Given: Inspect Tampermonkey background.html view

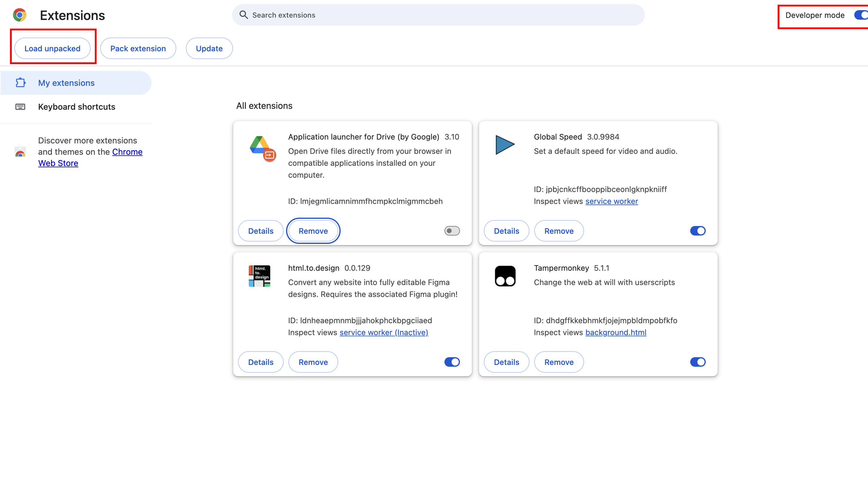Looking at the screenshot, I should point(616,332).
